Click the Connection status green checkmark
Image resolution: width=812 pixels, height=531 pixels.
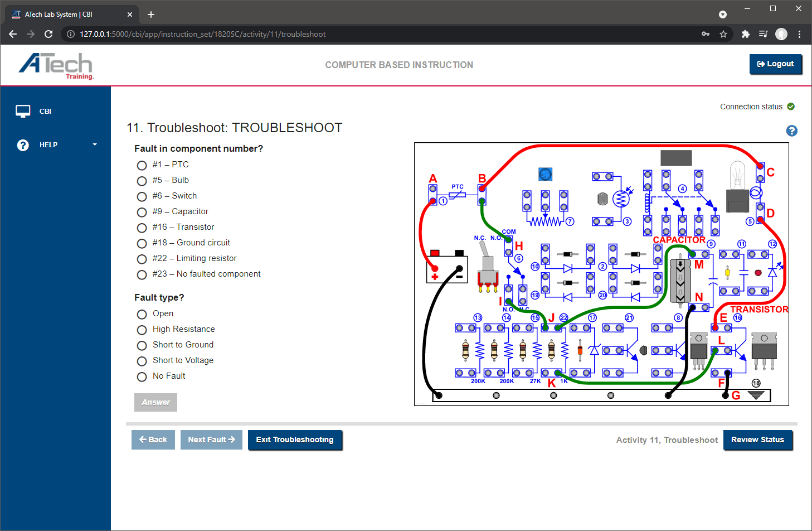[791, 106]
